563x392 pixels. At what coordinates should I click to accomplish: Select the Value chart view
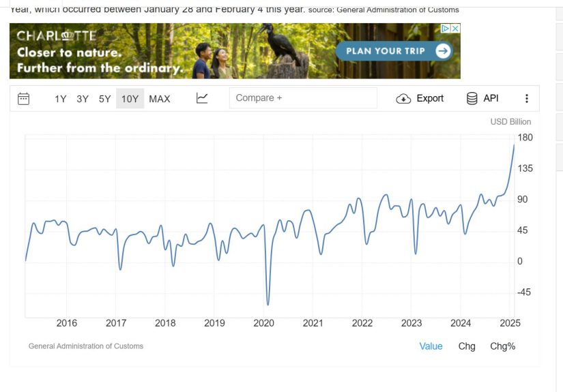[x=431, y=346]
